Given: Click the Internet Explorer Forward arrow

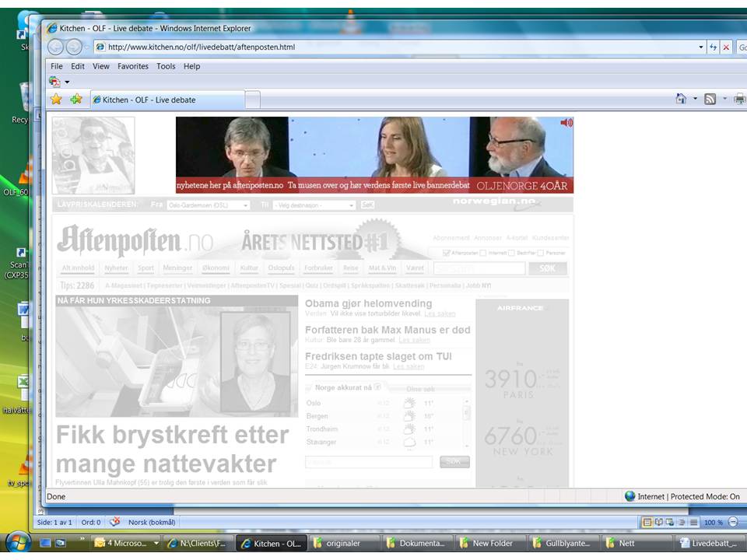Looking at the screenshot, I should point(74,47).
